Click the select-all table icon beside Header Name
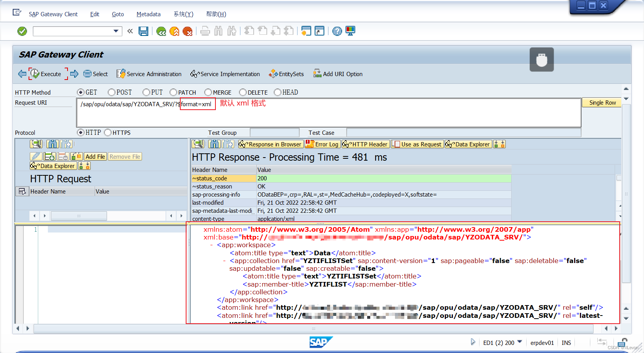 click(22, 191)
